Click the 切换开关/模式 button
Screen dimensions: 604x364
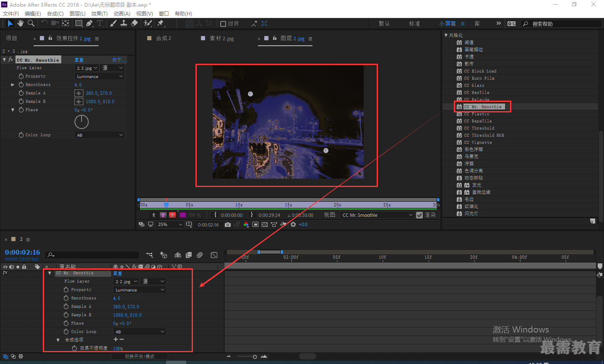click(140, 356)
